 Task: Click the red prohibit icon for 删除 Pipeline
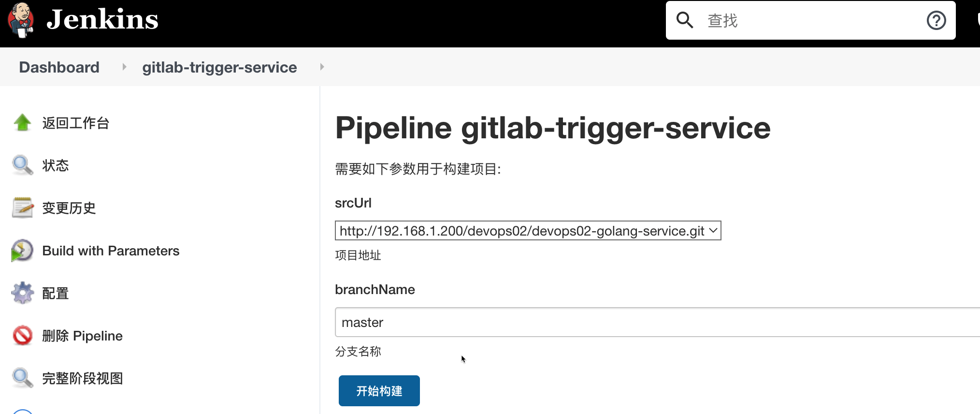point(22,335)
